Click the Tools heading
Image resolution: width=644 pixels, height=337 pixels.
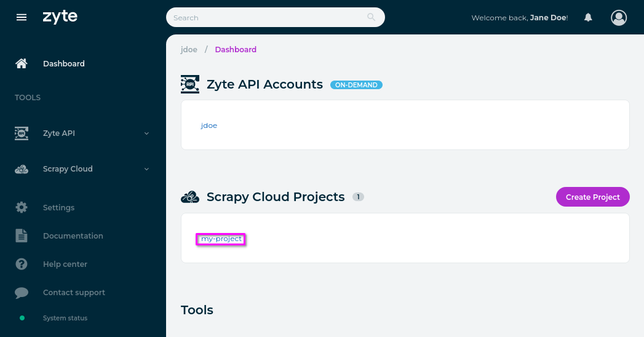(197, 310)
